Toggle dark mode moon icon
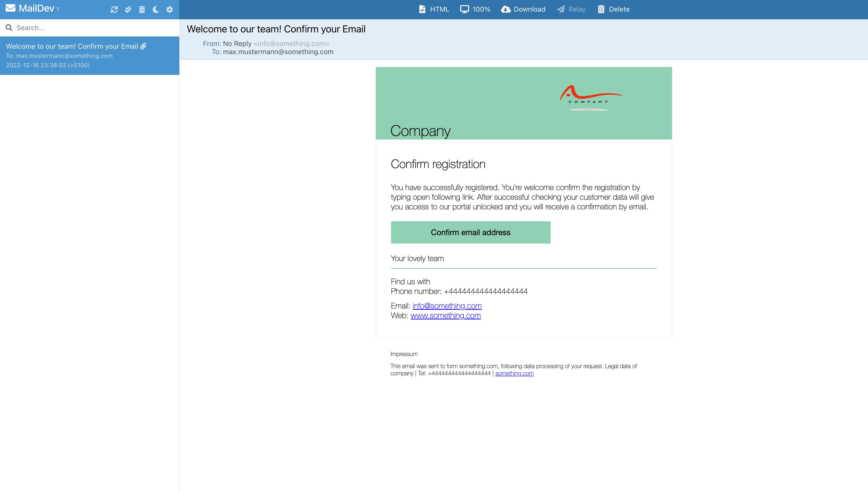This screenshot has width=868, height=492. click(x=156, y=9)
